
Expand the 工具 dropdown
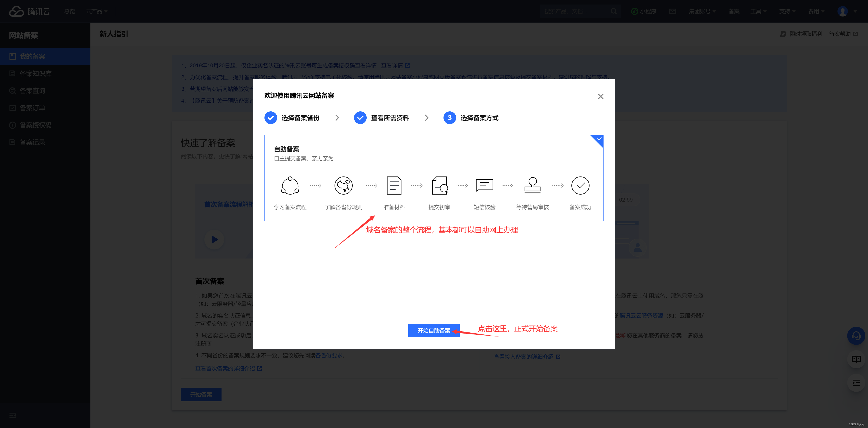(758, 11)
